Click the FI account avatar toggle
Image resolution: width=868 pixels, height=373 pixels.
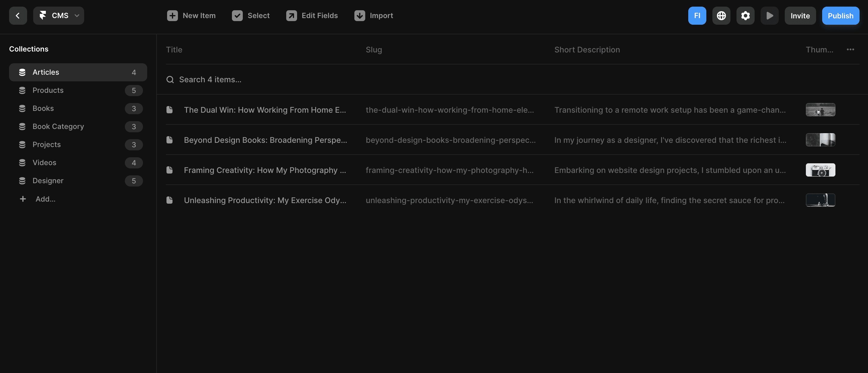[697, 15]
